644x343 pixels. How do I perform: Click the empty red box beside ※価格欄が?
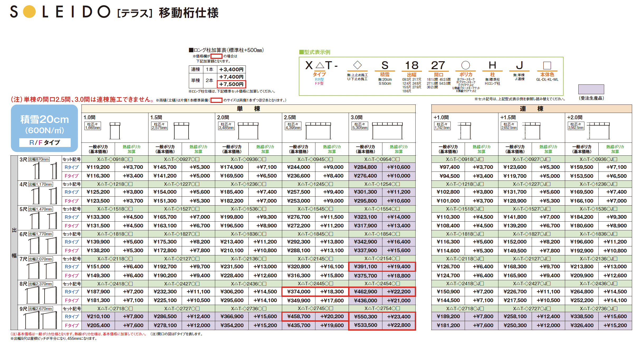point(216,56)
